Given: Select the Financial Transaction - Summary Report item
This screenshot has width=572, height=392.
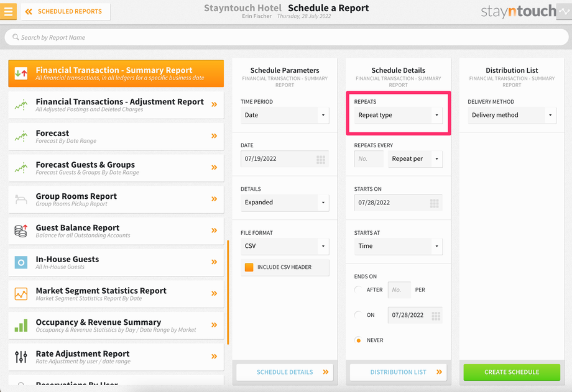Looking at the screenshot, I should (116, 73).
